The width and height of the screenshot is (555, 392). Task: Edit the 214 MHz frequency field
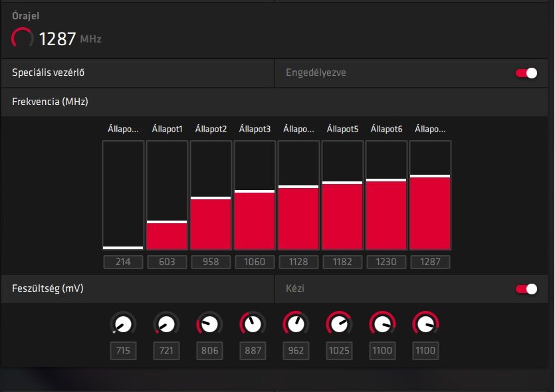[123, 262]
